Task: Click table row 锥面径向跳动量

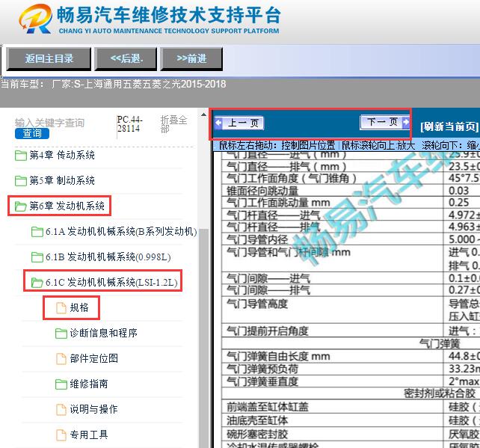Action: 351,191
